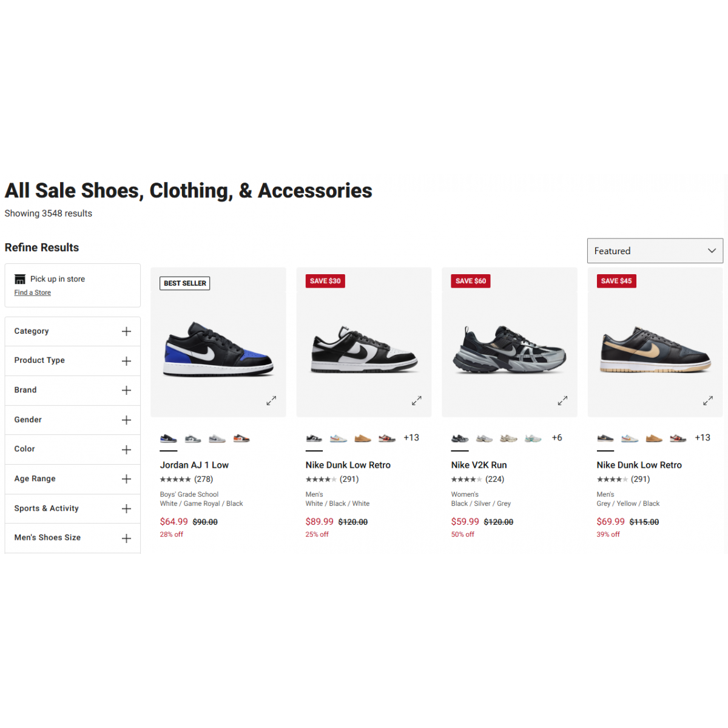Click expand icon on Nike V2K Run image
728x728 pixels.
(x=562, y=400)
